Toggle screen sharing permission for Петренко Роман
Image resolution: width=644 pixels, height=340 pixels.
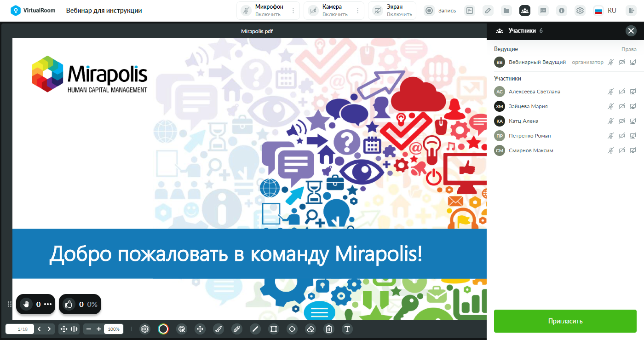pyautogui.click(x=633, y=136)
